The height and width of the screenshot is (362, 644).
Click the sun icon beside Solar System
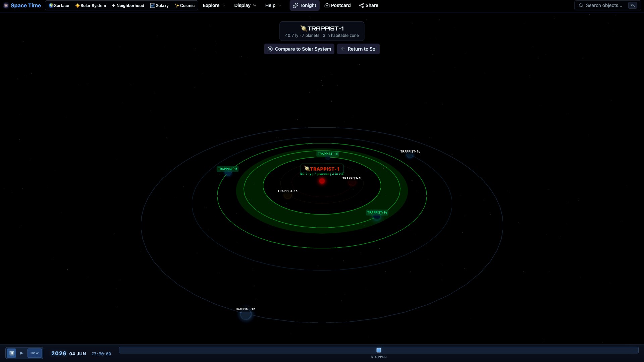point(77,6)
